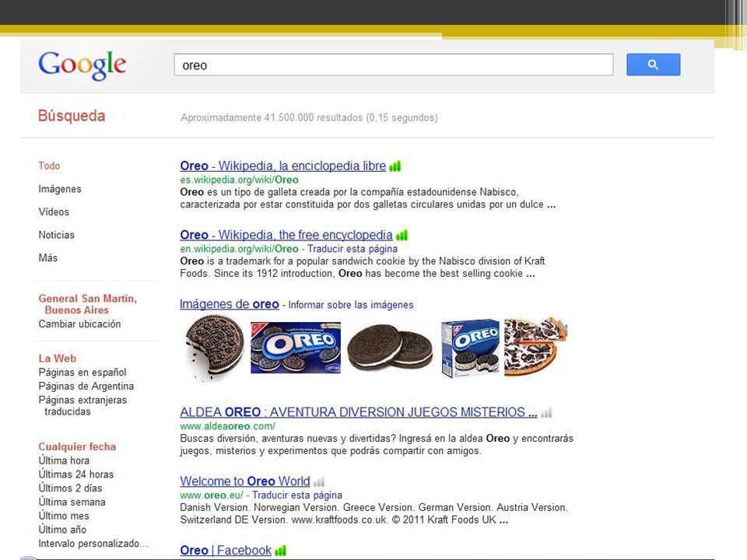Viewport: 747px width, 560px height.
Task: Filter results by Último año
Action: click(x=62, y=530)
